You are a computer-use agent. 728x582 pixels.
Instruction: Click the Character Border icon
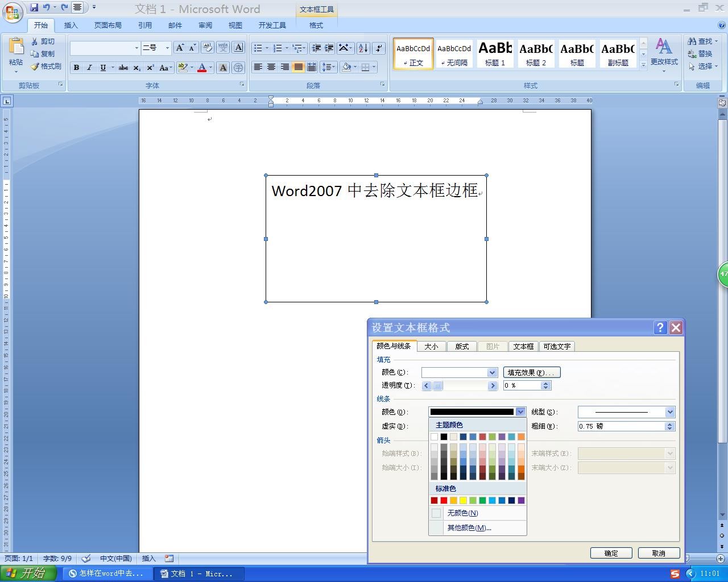(238, 48)
